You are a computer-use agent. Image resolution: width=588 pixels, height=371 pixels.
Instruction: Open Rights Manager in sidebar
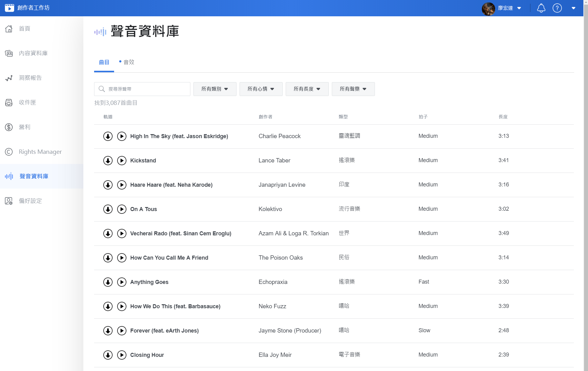tap(42, 152)
